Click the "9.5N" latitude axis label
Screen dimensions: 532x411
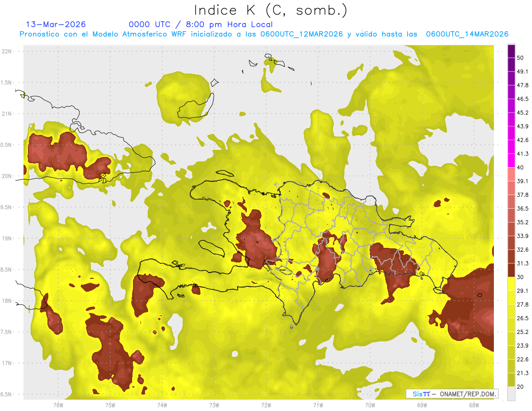(6, 207)
